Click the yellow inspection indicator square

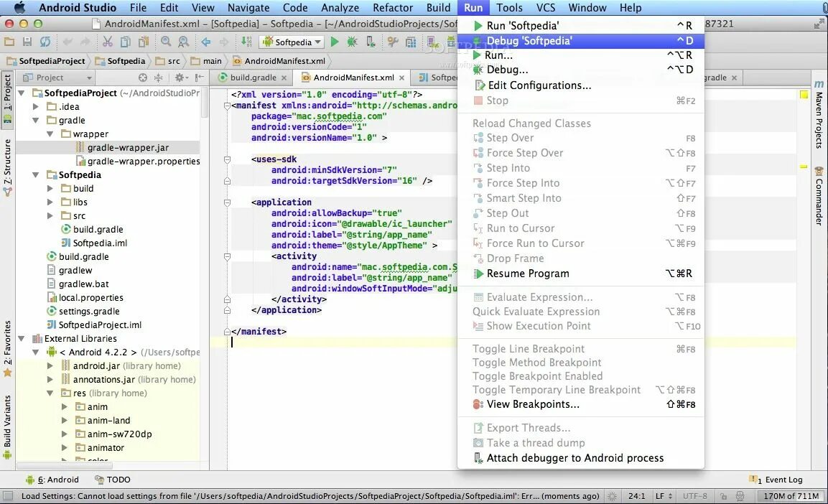[804, 95]
